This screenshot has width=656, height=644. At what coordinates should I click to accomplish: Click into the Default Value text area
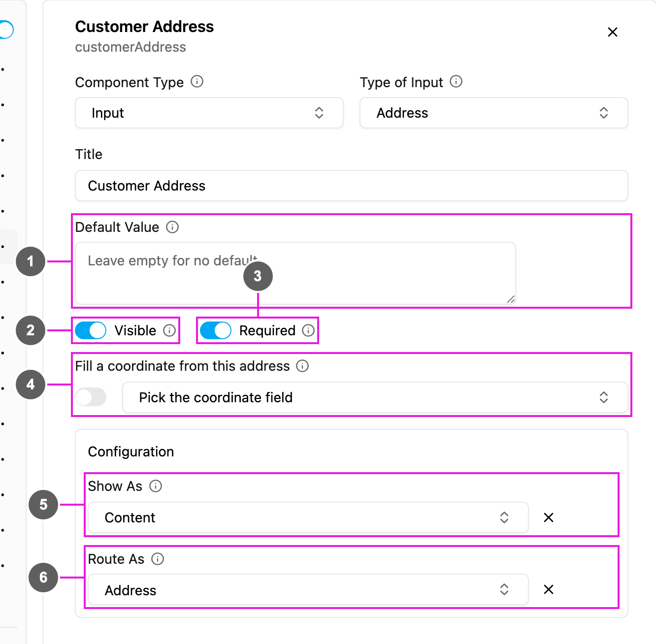point(295,273)
